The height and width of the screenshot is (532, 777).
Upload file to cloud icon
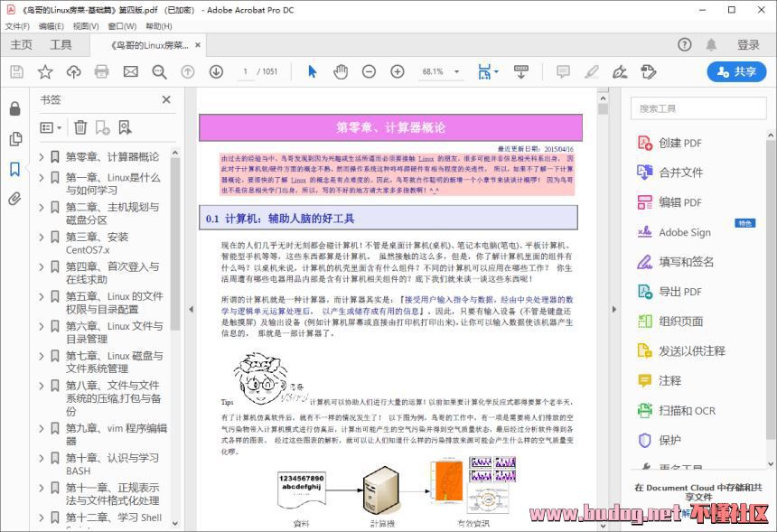click(x=74, y=72)
